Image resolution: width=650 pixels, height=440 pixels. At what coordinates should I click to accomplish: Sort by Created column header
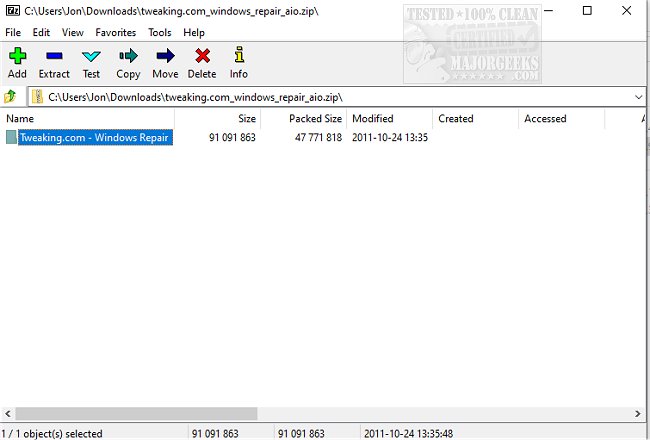[x=475, y=119]
